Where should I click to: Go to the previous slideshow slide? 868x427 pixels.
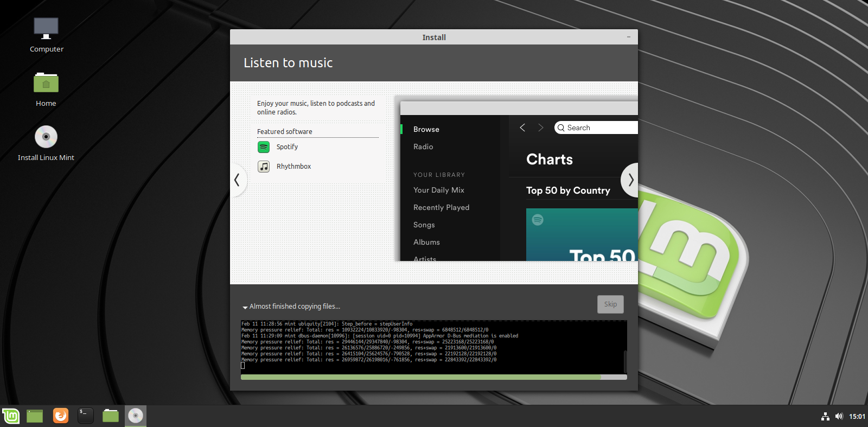(x=237, y=180)
